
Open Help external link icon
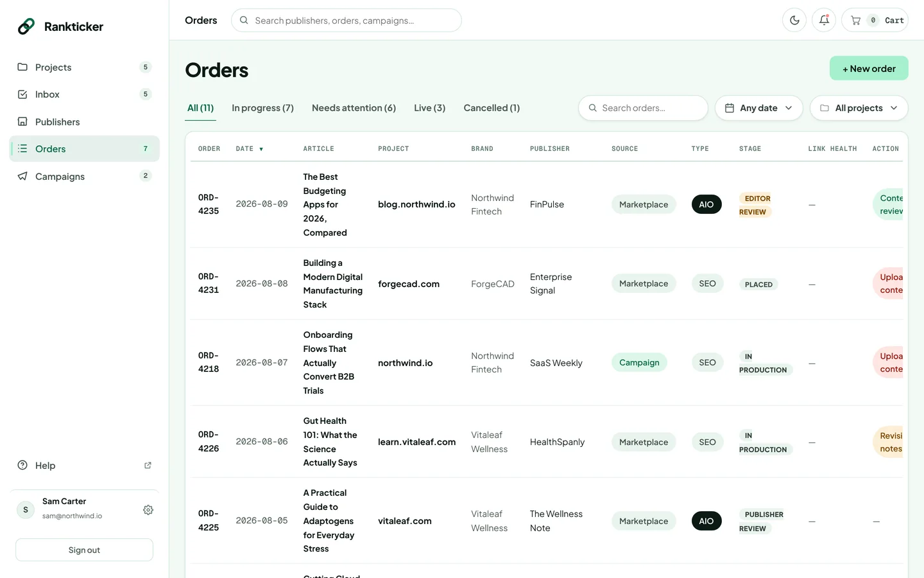coord(148,466)
